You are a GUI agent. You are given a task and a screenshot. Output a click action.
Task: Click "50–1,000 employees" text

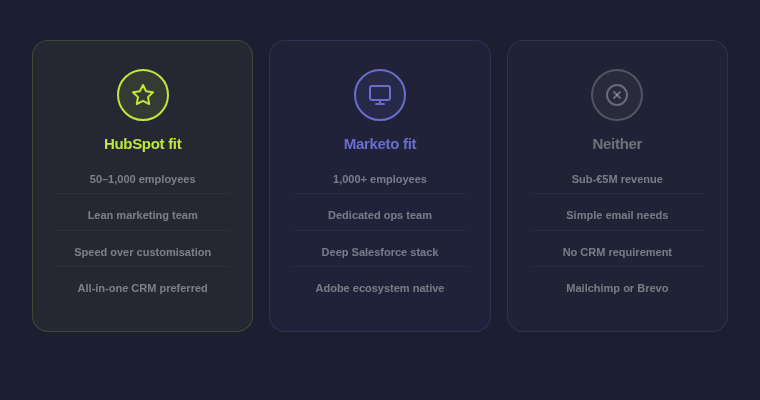(142, 179)
